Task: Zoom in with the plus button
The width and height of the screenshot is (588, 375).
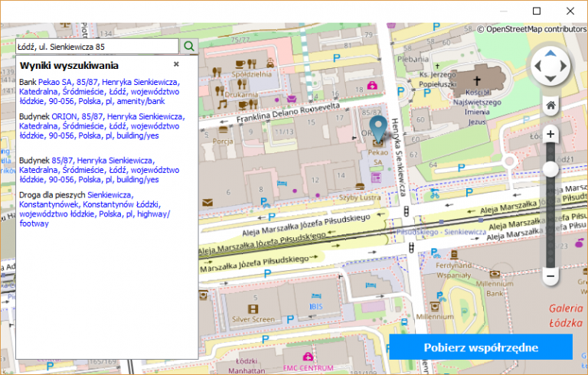Action: click(x=550, y=134)
